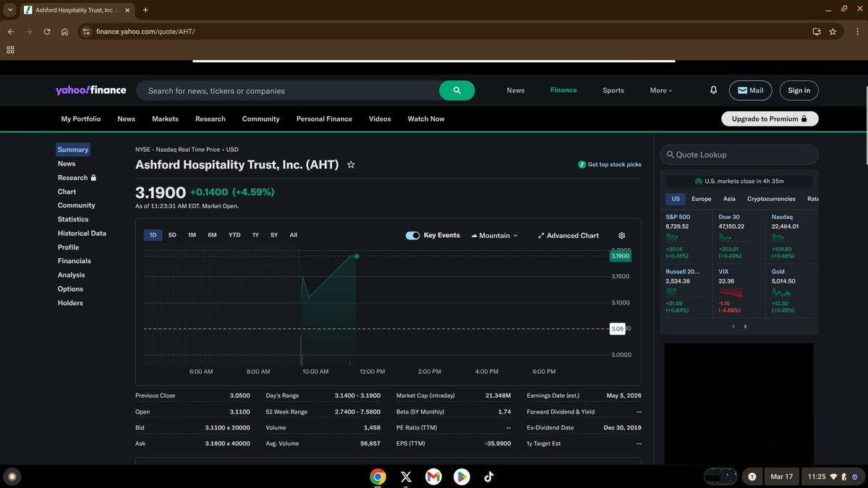Click into the Quote Lookup field
Image resolution: width=868 pixels, height=488 pixels.
739,155
